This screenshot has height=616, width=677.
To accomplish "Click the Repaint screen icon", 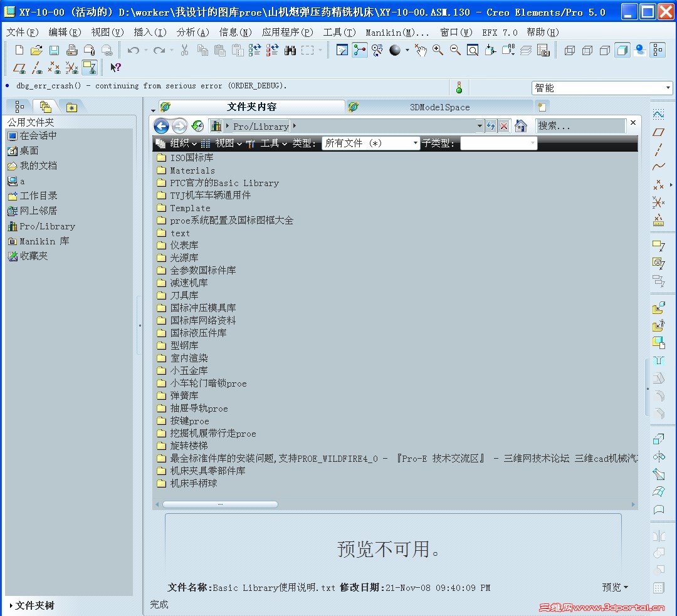I will tap(342, 50).
